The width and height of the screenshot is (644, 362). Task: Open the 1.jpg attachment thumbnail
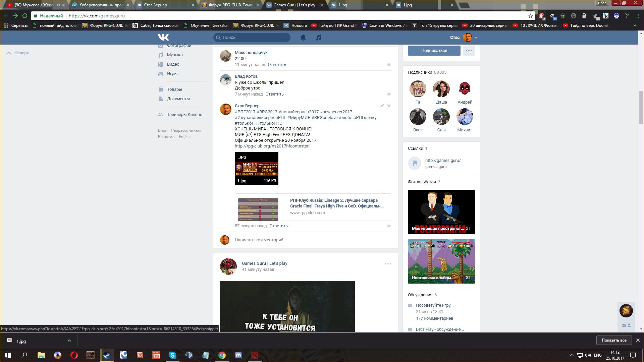[x=256, y=168]
